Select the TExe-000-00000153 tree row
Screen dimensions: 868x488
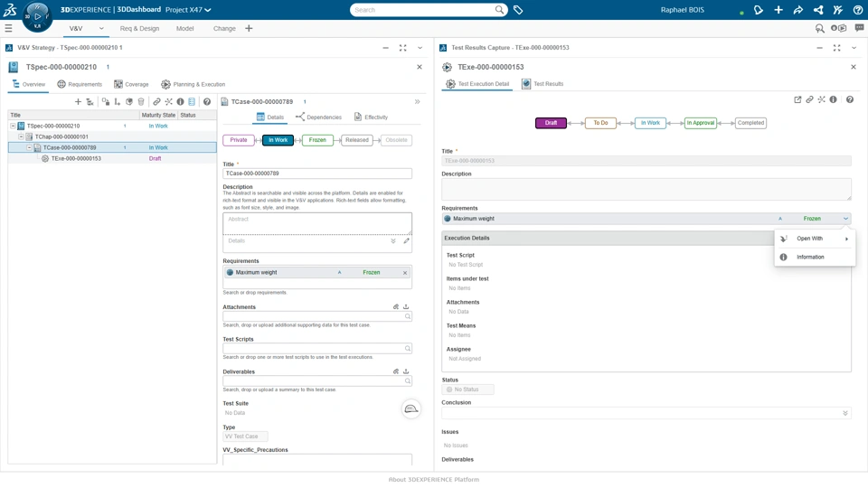pyautogui.click(x=112, y=159)
